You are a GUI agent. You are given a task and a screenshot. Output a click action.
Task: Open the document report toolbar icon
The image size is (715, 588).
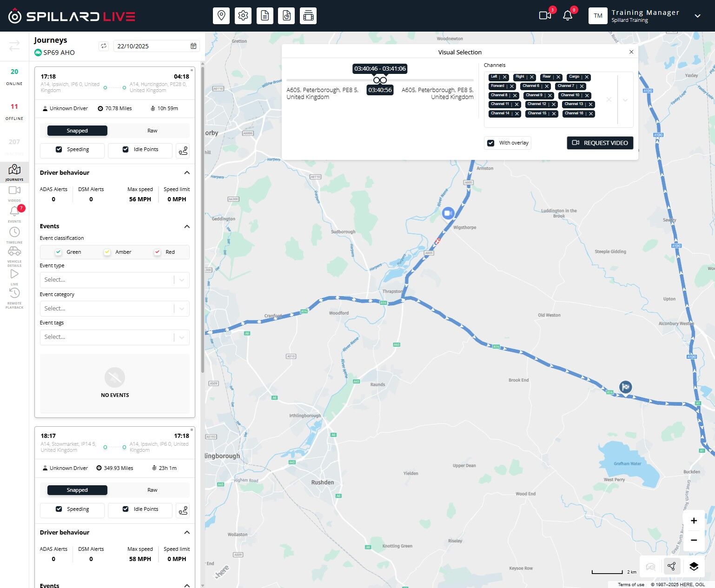265,16
